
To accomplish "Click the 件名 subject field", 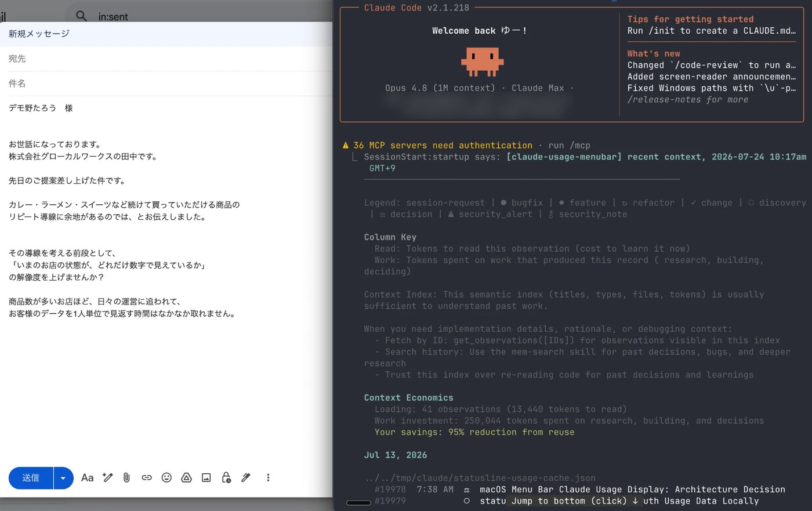I will point(166,84).
